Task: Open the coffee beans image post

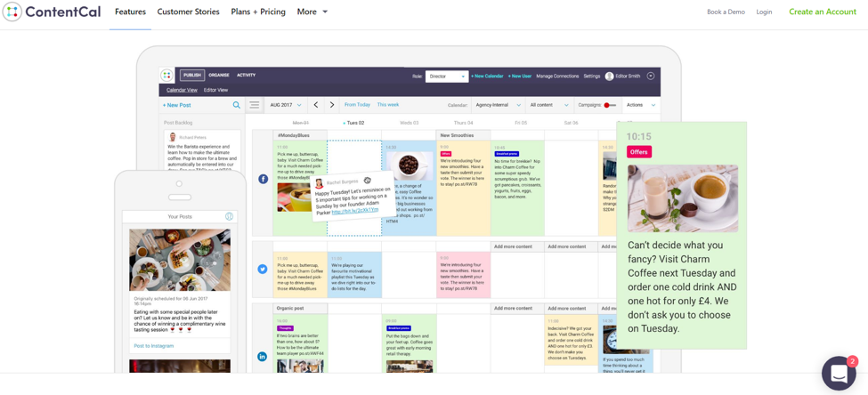Action: pyautogui.click(x=410, y=165)
